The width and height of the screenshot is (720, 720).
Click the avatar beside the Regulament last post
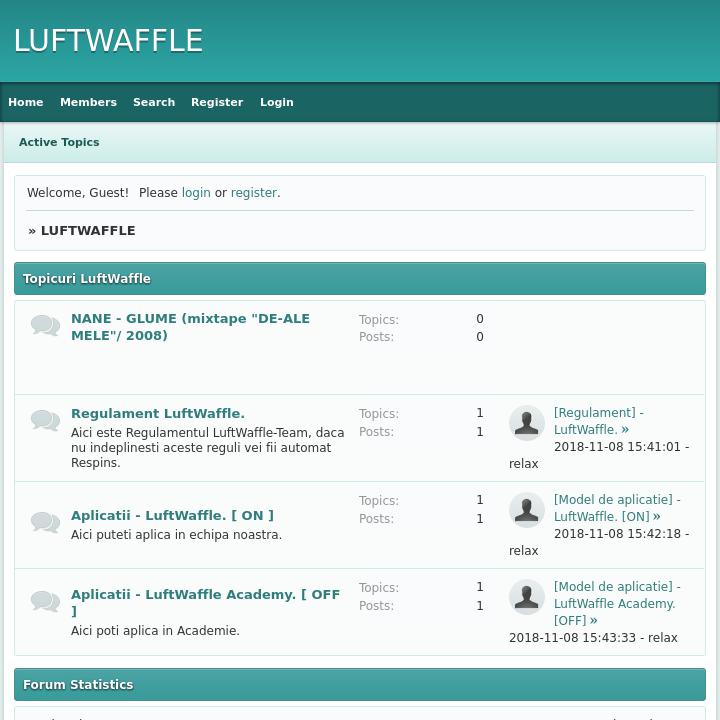pos(527,423)
